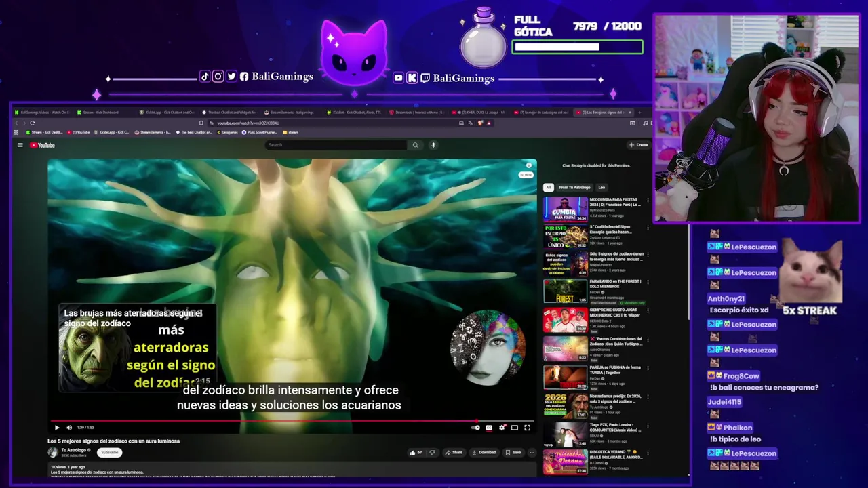Open options menu for 'Sólo 5 signos del zodiaco' video
Screen dimensions: 868x488
648,256
